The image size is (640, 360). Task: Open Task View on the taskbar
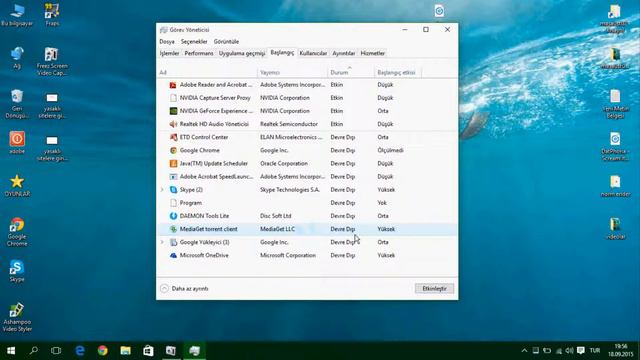pyautogui.click(x=56, y=351)
